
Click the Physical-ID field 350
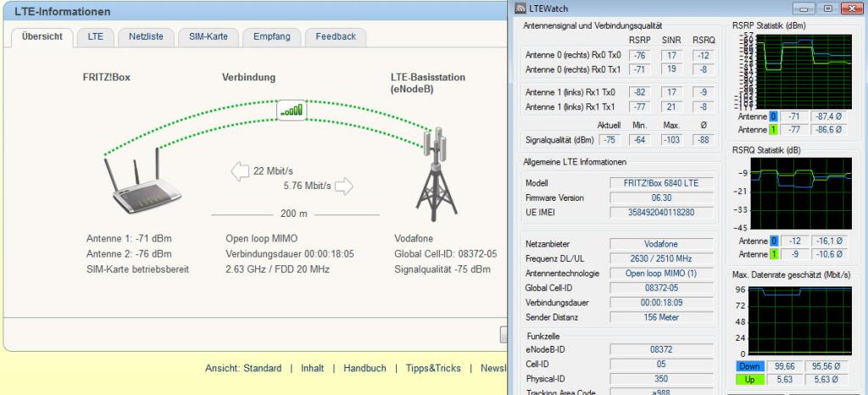coord(661,379)
